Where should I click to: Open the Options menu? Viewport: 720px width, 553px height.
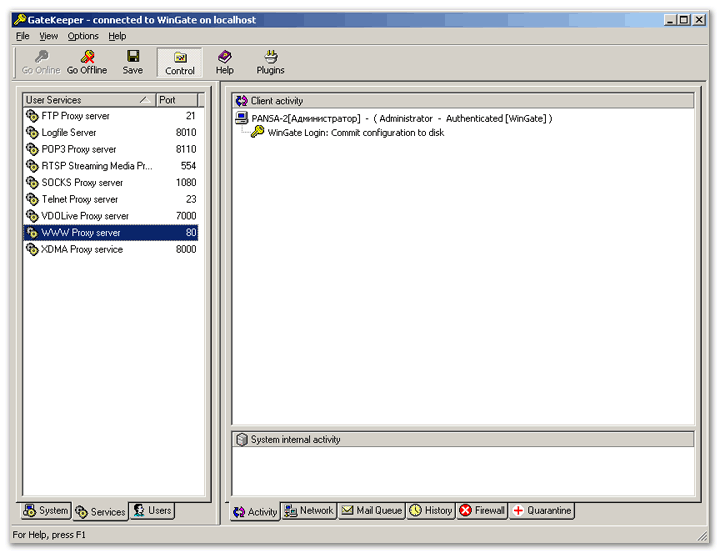coord(83,36)
